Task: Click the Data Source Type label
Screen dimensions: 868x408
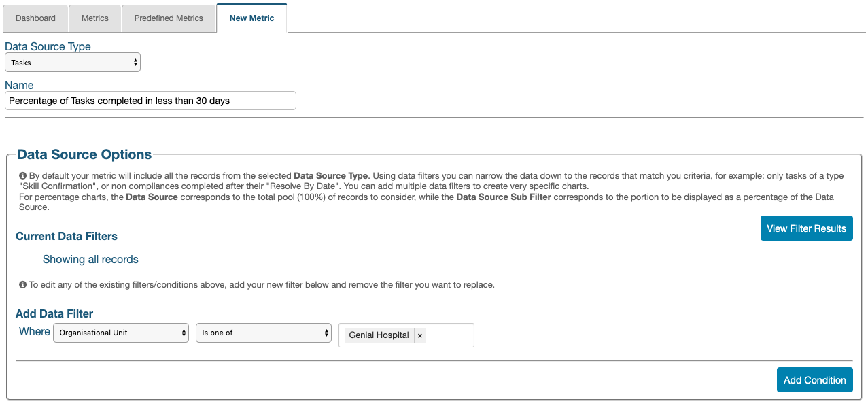Action: [x=48, y=46]
